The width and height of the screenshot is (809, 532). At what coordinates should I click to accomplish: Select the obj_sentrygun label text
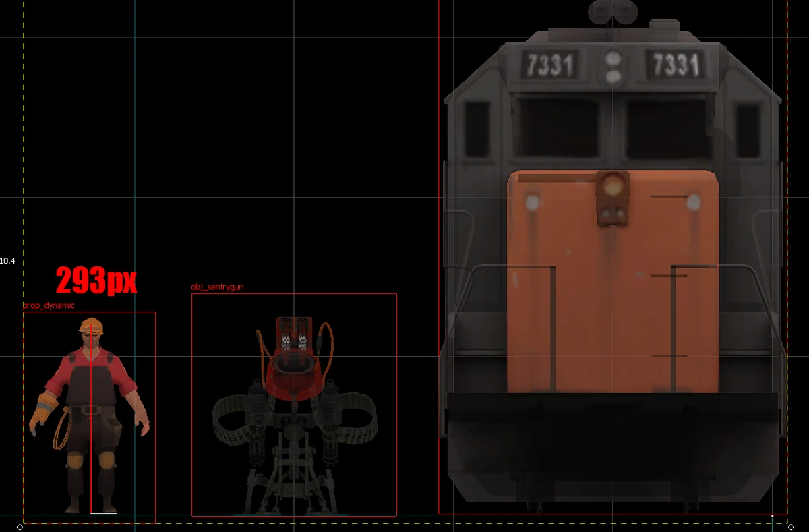click(x=218, y=286)
